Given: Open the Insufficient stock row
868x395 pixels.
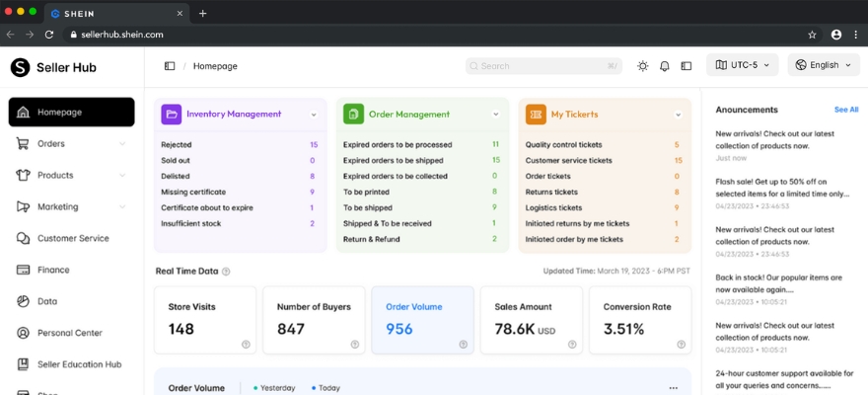Looking at the screenshot, I should coord(240,223).
